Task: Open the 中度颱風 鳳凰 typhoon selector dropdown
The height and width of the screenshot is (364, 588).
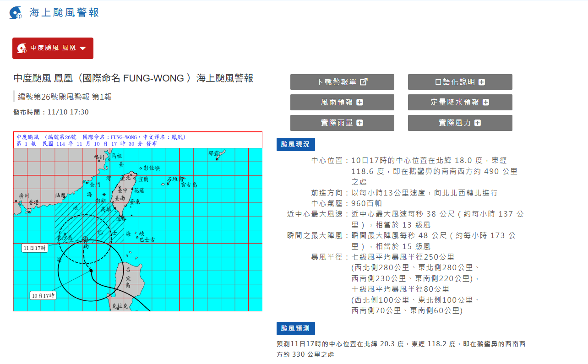Action: click(53, 48)
